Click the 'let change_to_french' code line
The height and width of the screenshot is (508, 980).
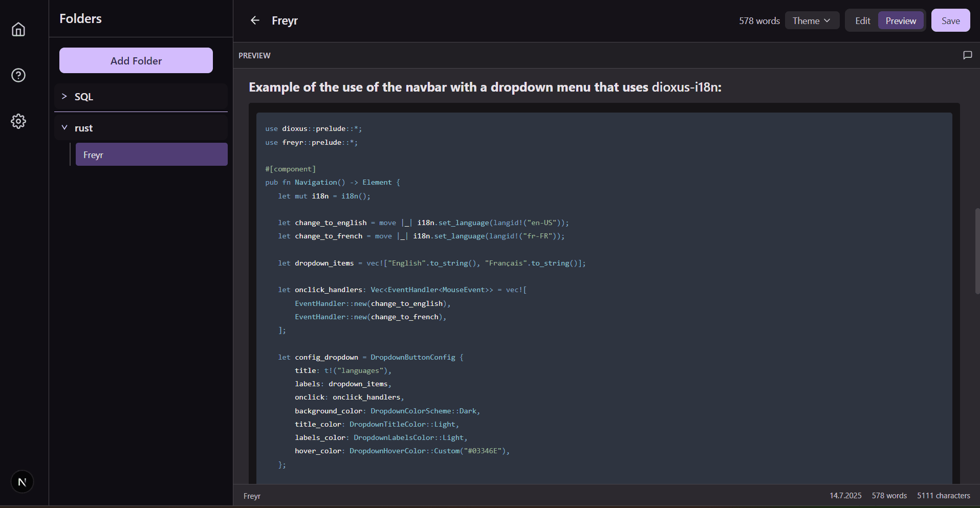[421, 236]
